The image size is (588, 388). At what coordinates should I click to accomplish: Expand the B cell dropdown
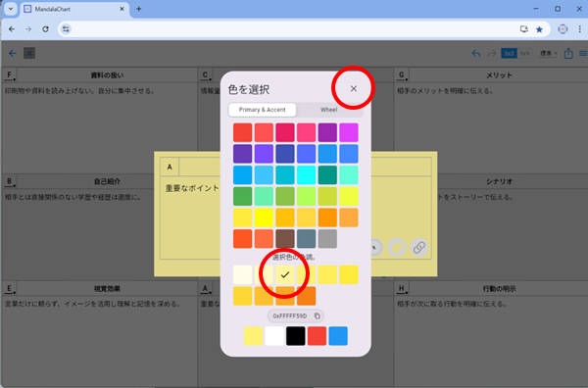10,182
